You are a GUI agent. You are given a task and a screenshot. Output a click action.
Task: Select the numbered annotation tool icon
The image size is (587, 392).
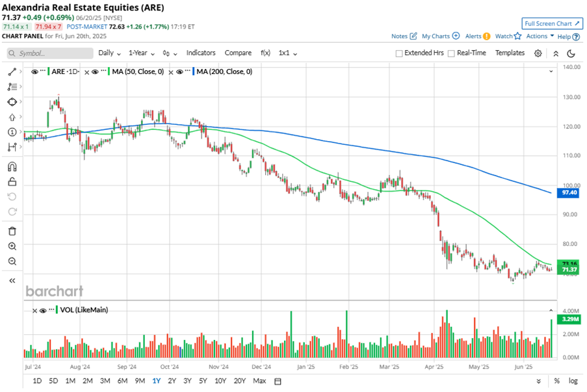[x=12, y=132]
